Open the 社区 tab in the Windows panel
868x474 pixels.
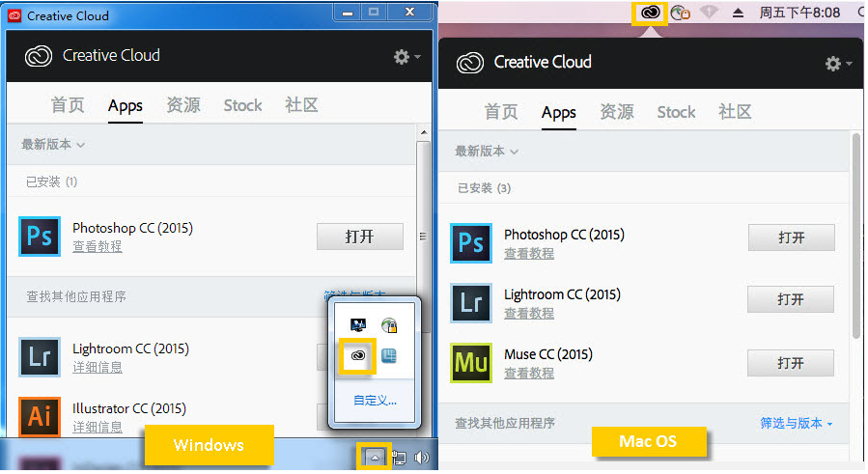coord(301,105)
